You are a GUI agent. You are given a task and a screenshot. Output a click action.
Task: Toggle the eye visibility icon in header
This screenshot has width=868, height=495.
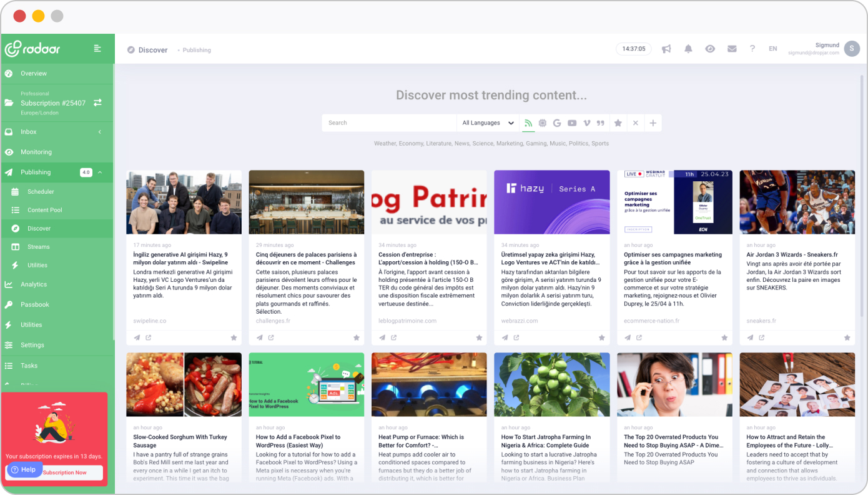pos(710,49)
